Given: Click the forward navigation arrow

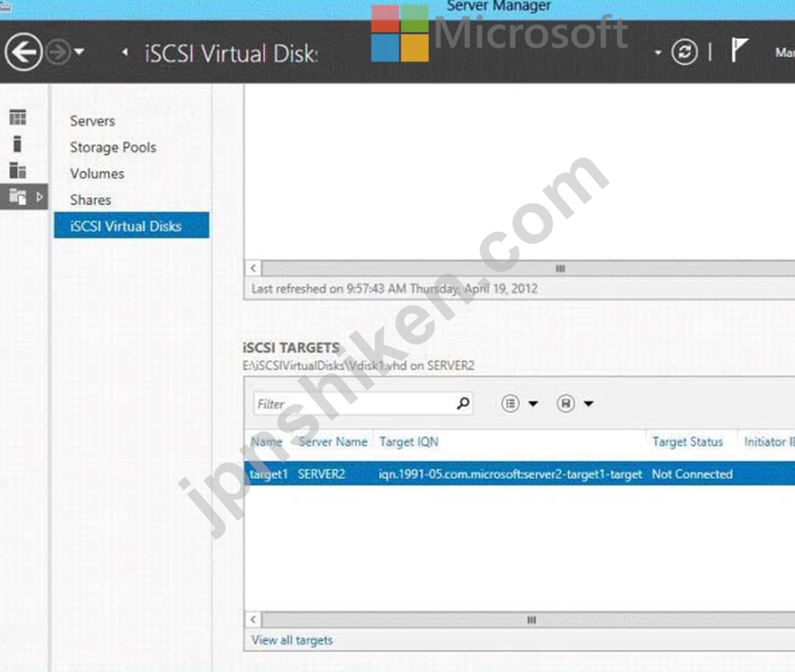Looking at the screenshot, I should (58, 52).
